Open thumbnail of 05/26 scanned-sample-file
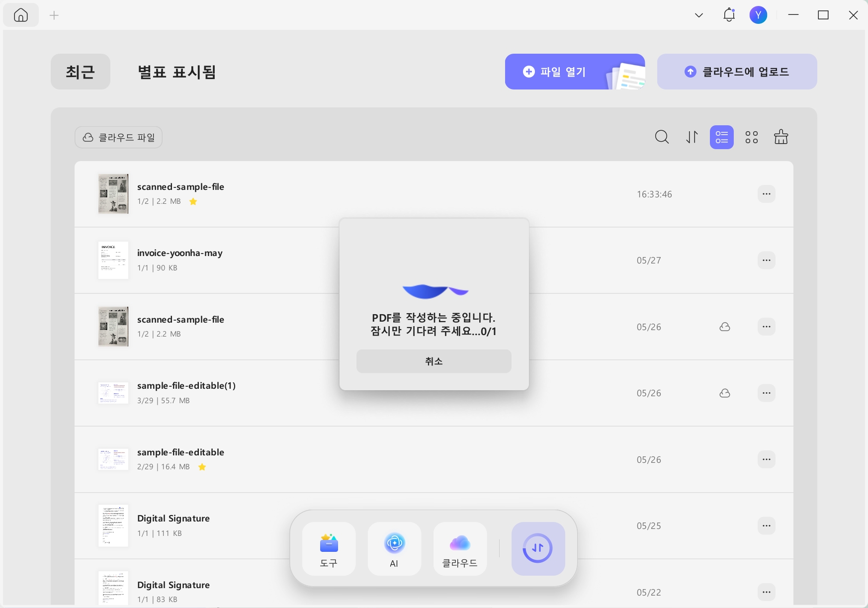 click(113, 327)
